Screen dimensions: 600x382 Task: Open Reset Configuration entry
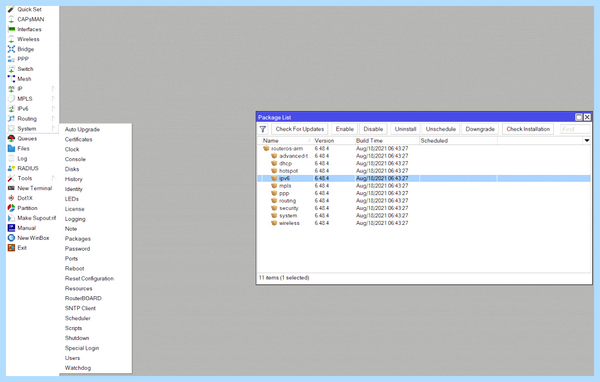tap(89, 279)
